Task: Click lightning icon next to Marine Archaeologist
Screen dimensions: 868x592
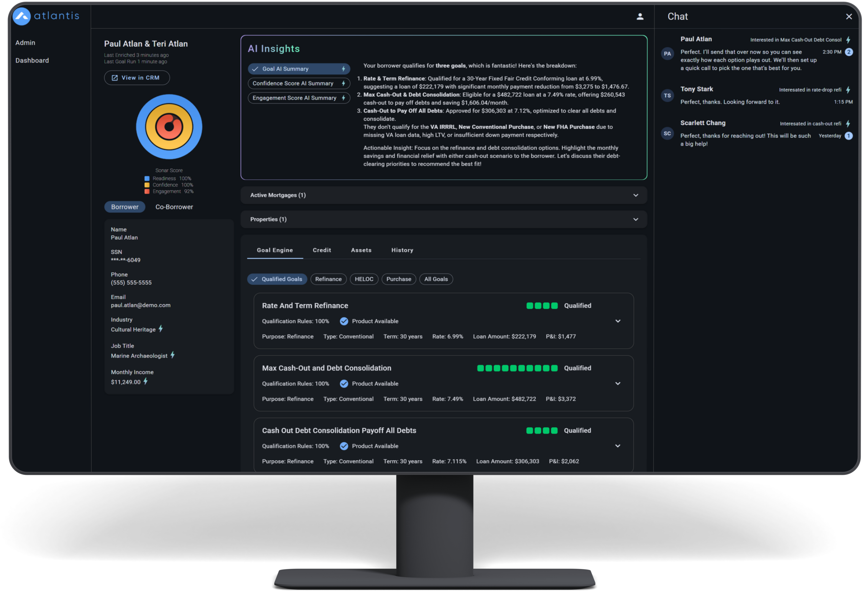Action: [173, 355]
